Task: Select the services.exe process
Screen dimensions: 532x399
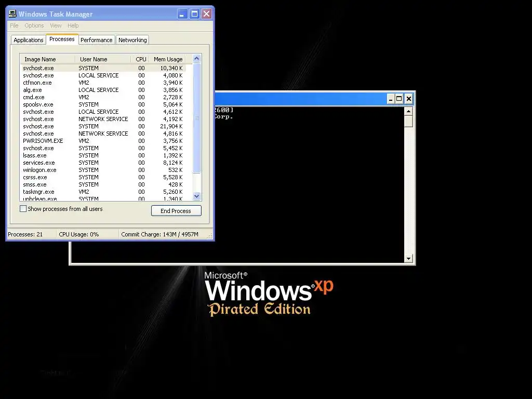Action: (103, 163)
